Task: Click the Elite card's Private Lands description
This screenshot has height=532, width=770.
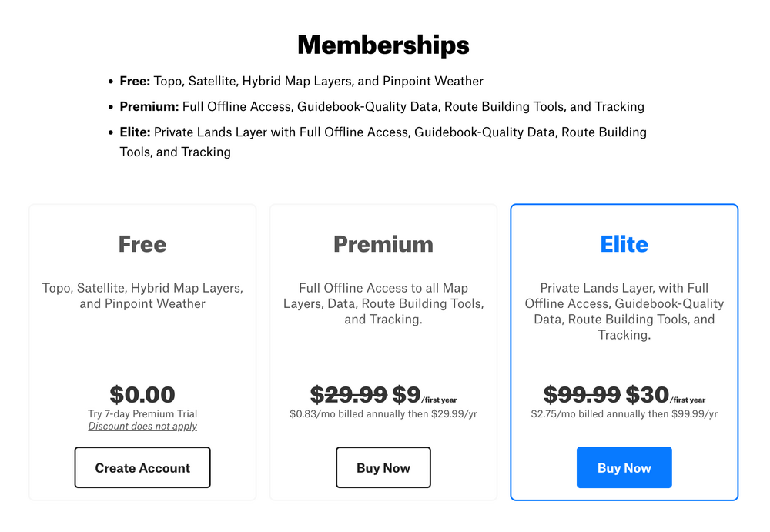Action: pyautogui.click(x=624, y=312)
